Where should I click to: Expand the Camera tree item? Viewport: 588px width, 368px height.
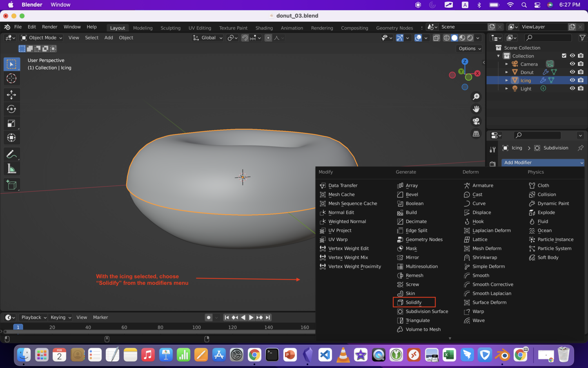[507, 64]
